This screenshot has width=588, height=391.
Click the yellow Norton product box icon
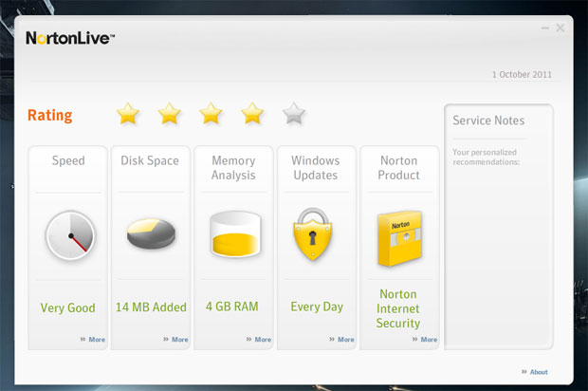tap(399, 238)
